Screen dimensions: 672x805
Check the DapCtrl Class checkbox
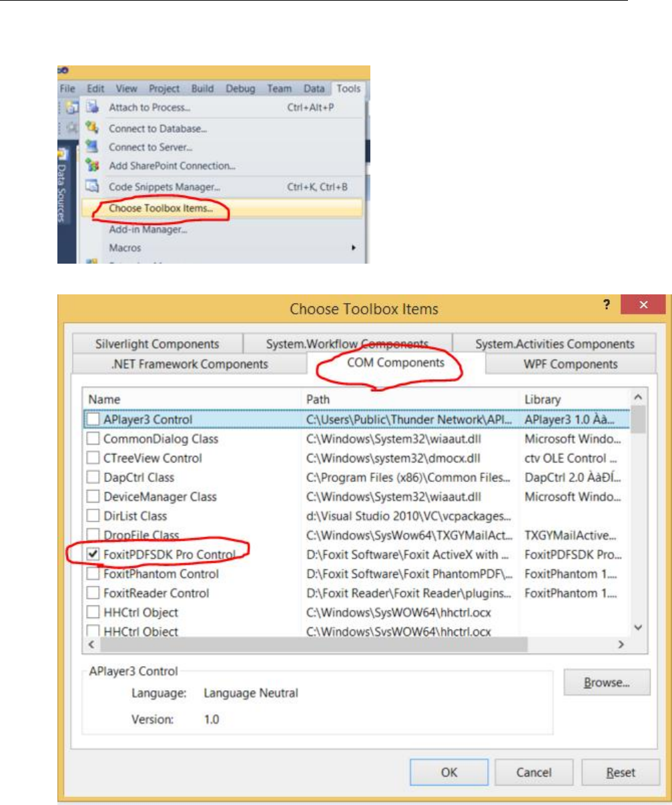point(93,478)
